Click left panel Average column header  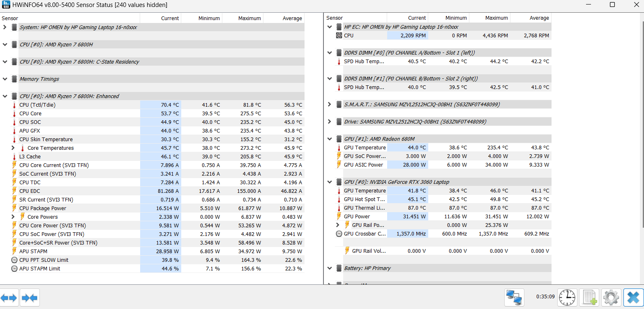point(284,18)
